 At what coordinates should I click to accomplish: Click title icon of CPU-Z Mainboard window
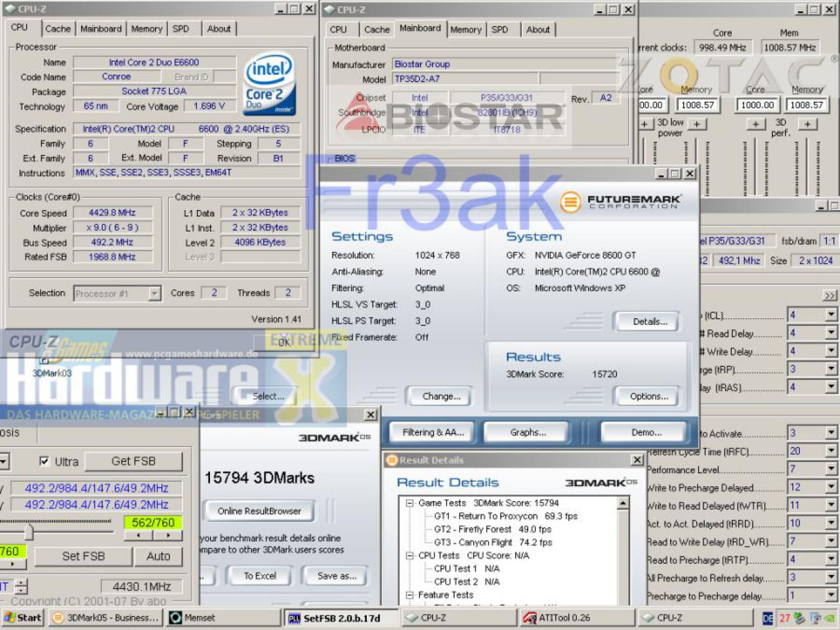coord(329,9)
